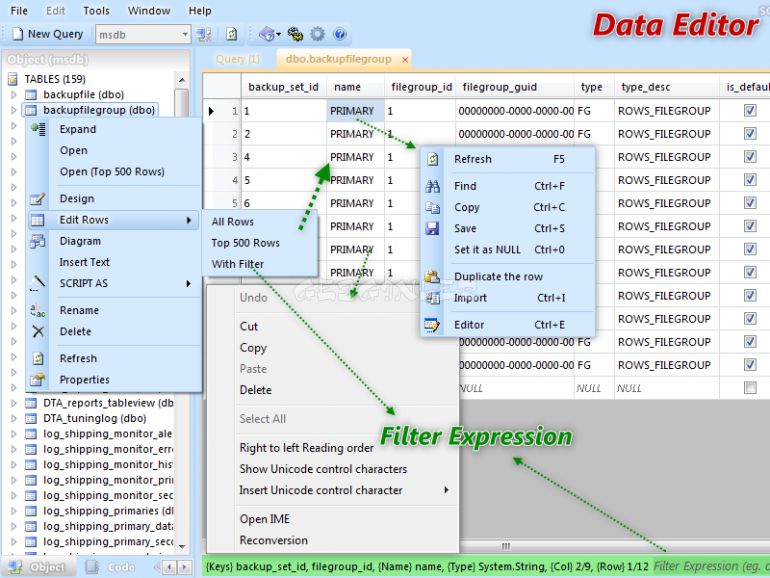This screenshot has width=770, height=578.
Task: Check the empty checkbox in the NULL row
Action: click(x=750, y=388)
